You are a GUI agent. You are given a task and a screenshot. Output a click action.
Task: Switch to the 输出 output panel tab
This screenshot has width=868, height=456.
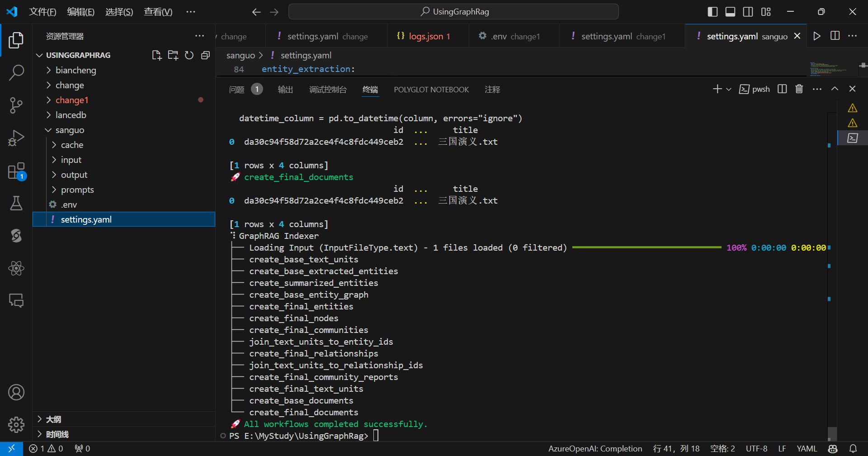point(285,89)
